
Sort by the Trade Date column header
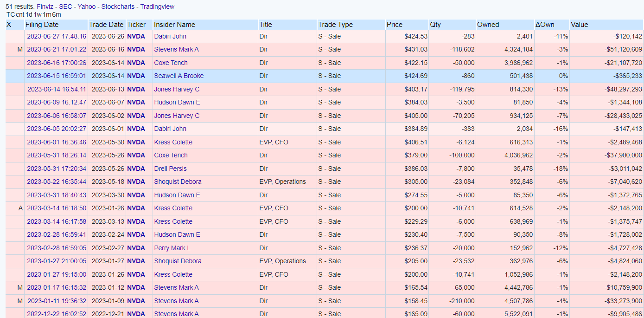[x=106, y=25]
